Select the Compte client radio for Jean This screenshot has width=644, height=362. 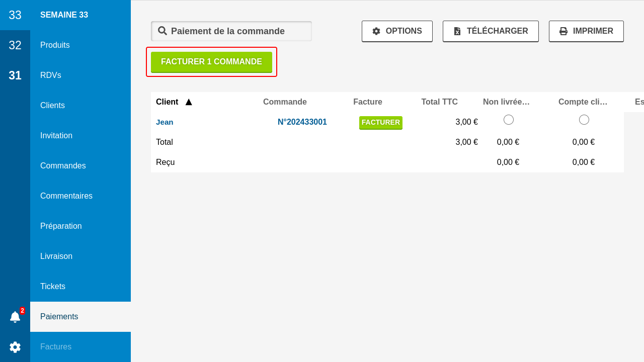coord(584,120)
